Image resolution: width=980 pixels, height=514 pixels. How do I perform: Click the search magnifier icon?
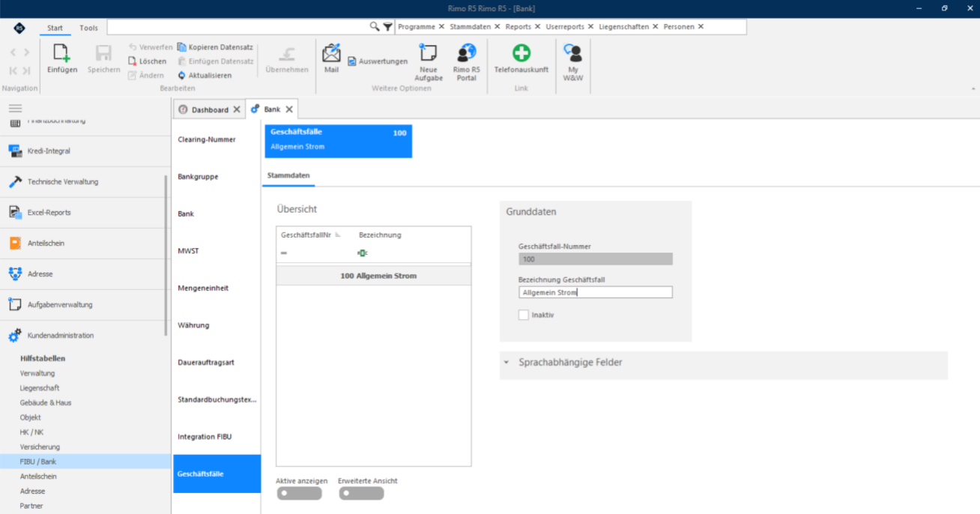[375, 27]
